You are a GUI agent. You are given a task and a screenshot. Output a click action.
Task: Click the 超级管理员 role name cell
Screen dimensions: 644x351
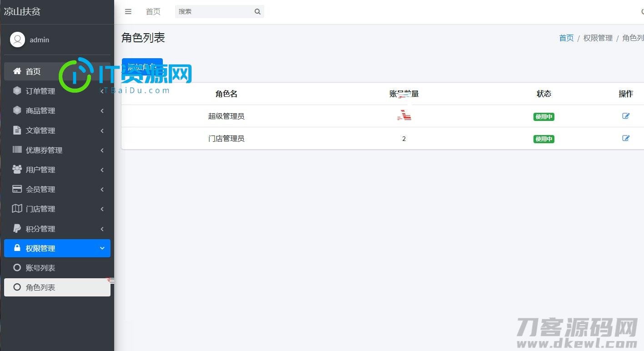point(226,116)
